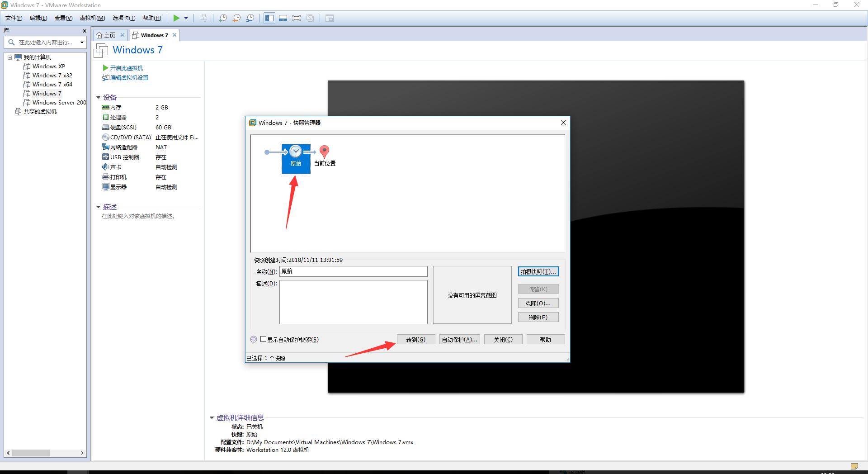The width and height of the screenshot is (868, 474).
Task: Open the 选项卡(T) menu
Action: (x=124, y=18)
